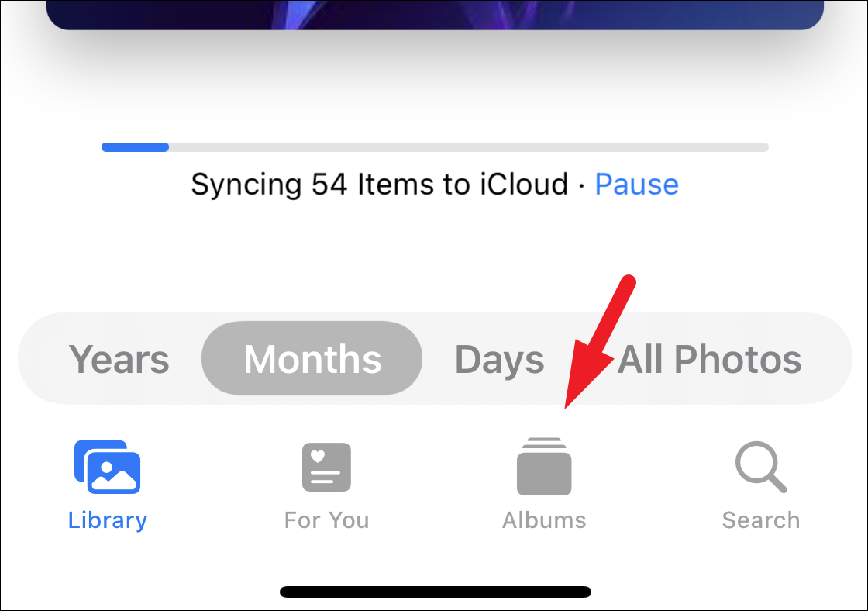
Task: Show All Photos view
Action: [709, 360]
